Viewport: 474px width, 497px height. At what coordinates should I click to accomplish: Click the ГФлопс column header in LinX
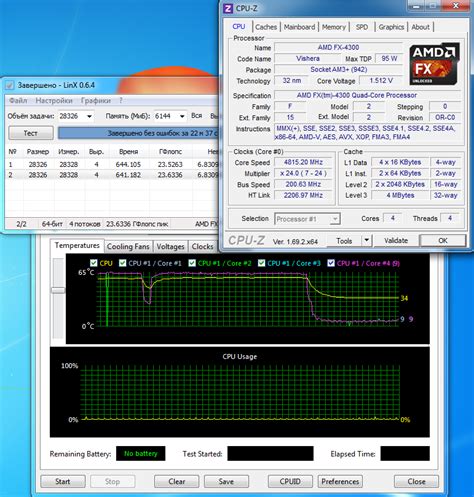[170, 152]
